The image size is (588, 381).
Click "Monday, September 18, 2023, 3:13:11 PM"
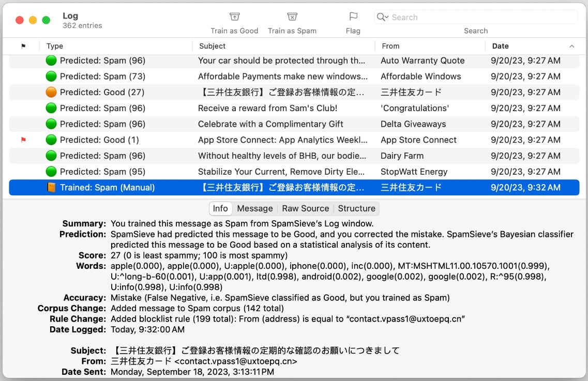click(192, 372)
